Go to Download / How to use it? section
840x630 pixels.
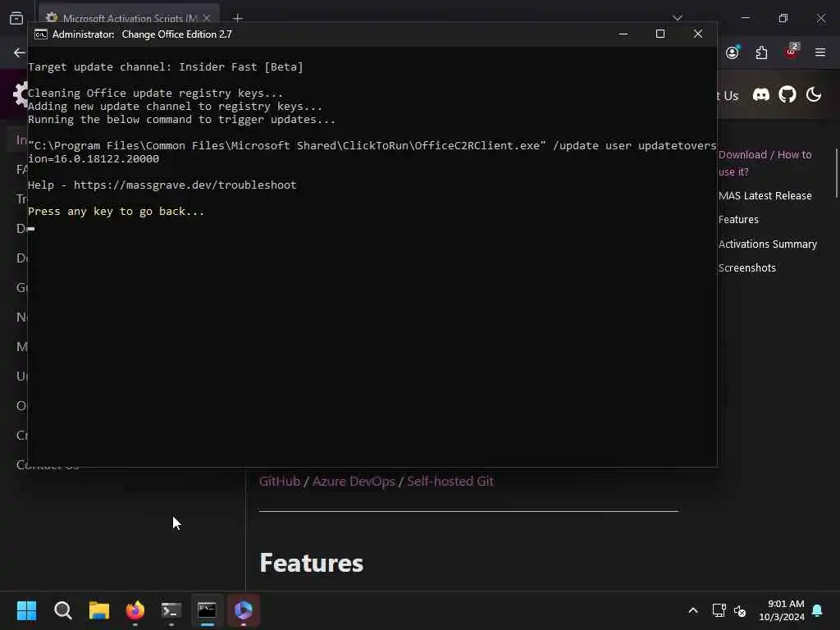click(x=765, y=163)
